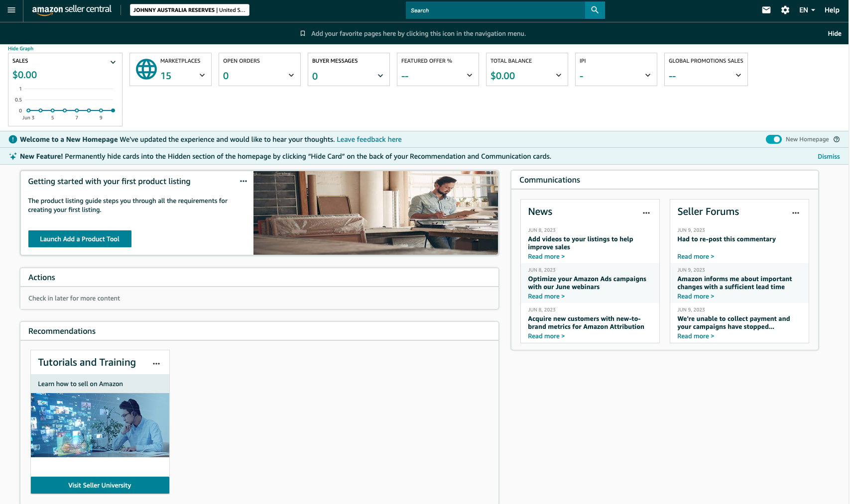This screenshot has width=850, height=504.
Task: Click the Actions section header
Action: [x=42, y=278]
